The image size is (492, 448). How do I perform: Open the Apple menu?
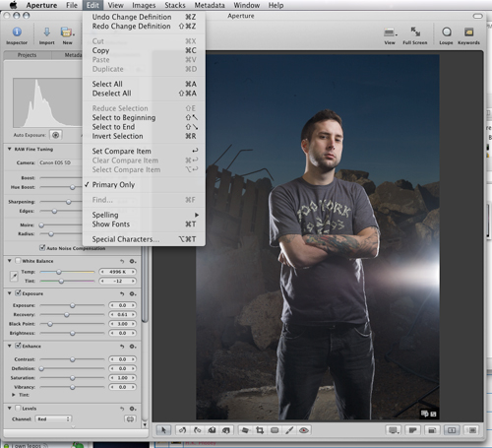pos(14,5)
